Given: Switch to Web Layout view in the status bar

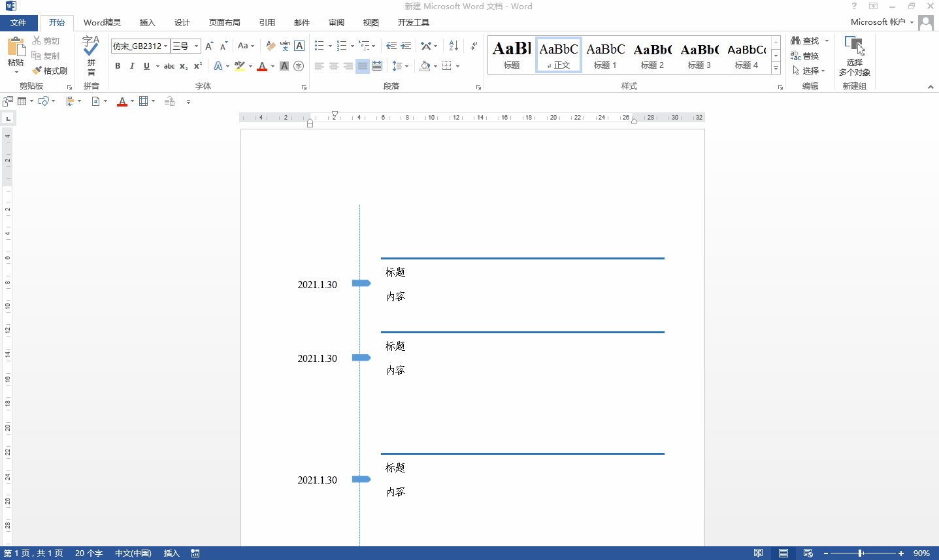Looking at the screenshot, I should (808, 553).
